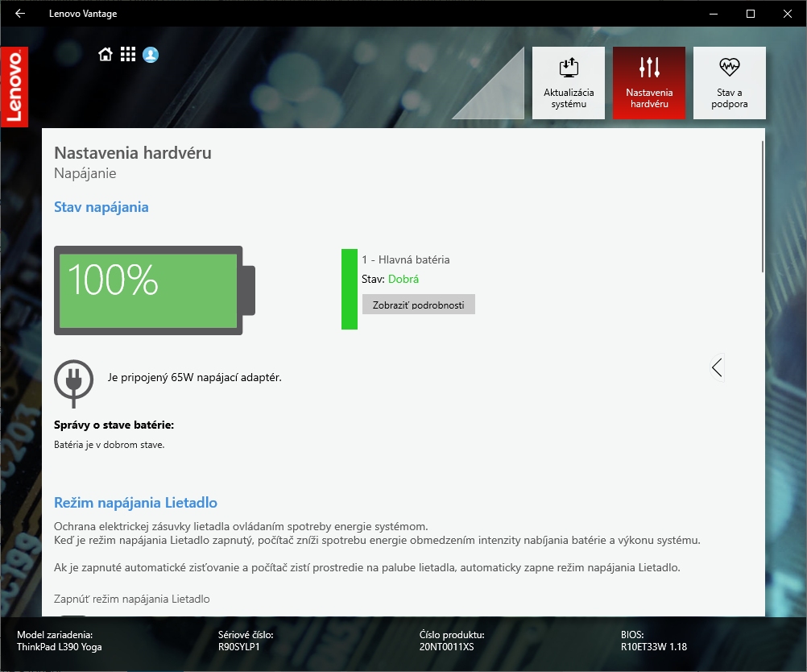
Task: Select the Nastavenia hardvéru tile
Action: 649,83
